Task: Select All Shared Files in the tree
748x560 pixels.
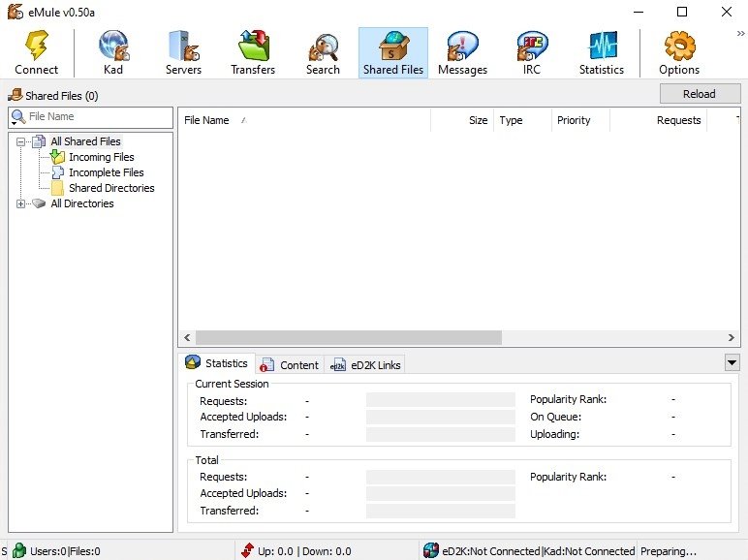Action: pos(86,141)
